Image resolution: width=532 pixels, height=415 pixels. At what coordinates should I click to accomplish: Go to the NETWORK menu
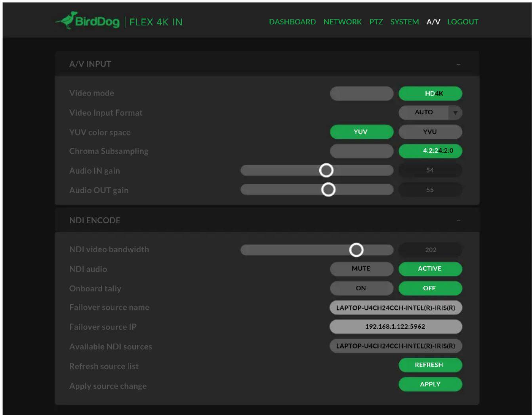342,22
